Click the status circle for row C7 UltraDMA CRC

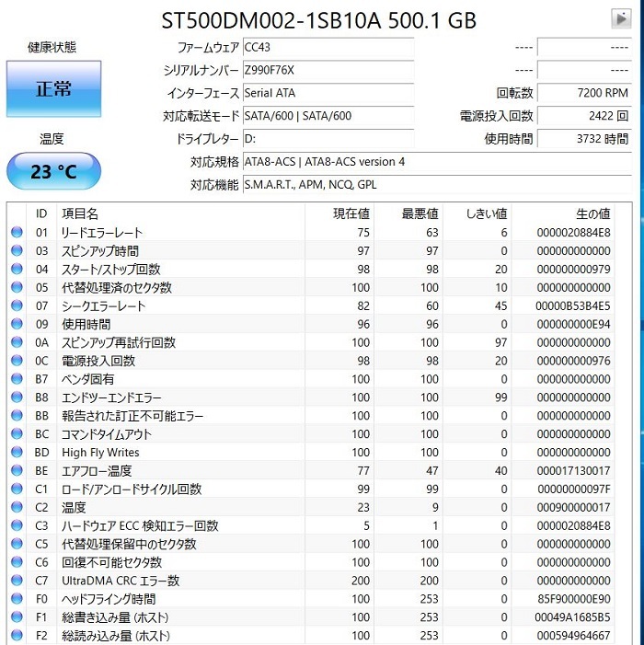(x=17, y=581)
